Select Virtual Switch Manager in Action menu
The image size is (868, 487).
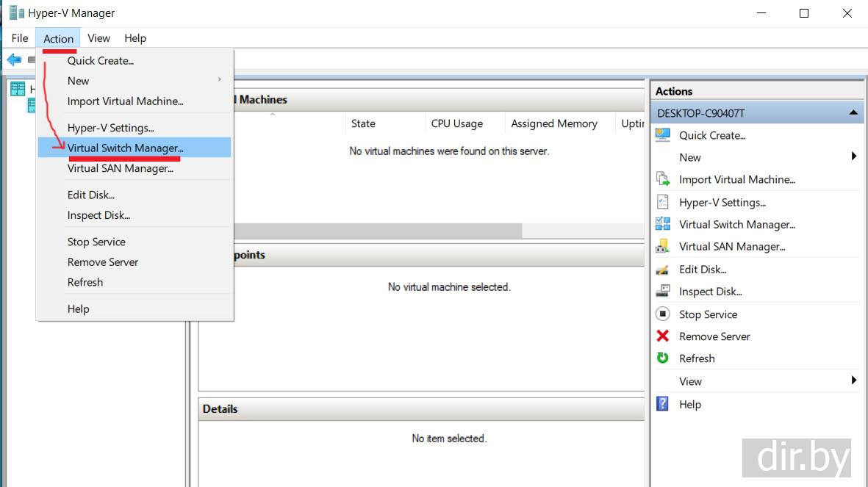tap(134, 148)
